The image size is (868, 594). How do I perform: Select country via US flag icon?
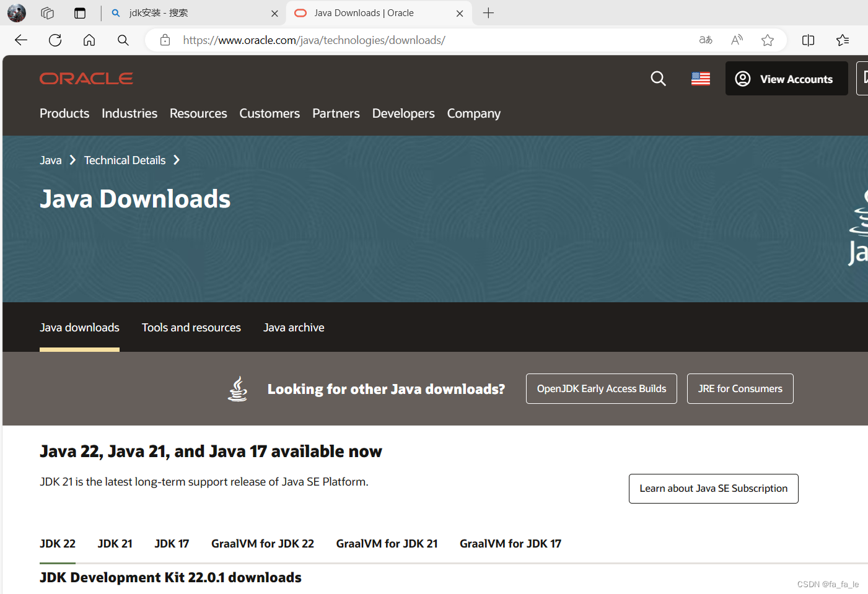[701, 79]
